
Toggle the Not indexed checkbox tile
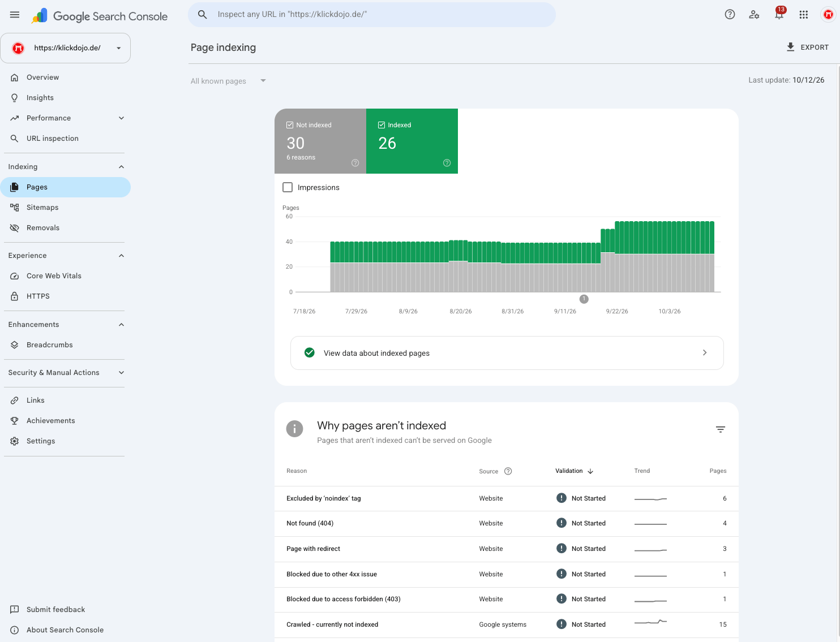point(320,141)
